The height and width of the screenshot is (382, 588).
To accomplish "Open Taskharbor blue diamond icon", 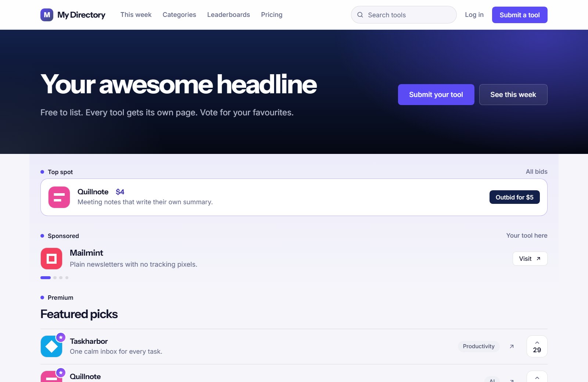I will 51,346.
